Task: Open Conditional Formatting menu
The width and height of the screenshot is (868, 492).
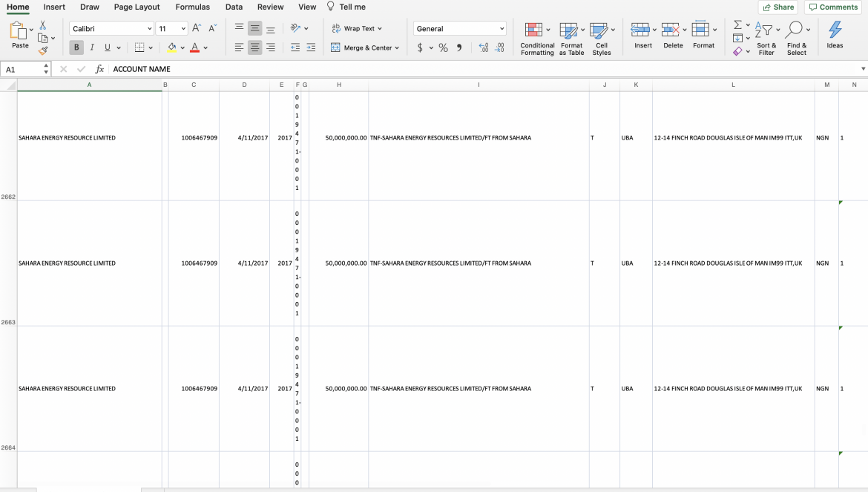Action: pos(537,39)
